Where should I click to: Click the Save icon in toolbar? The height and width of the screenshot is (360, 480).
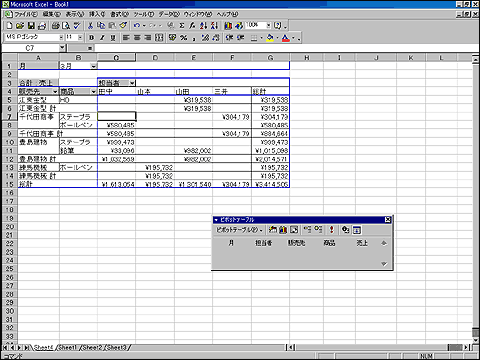[31, 26]
